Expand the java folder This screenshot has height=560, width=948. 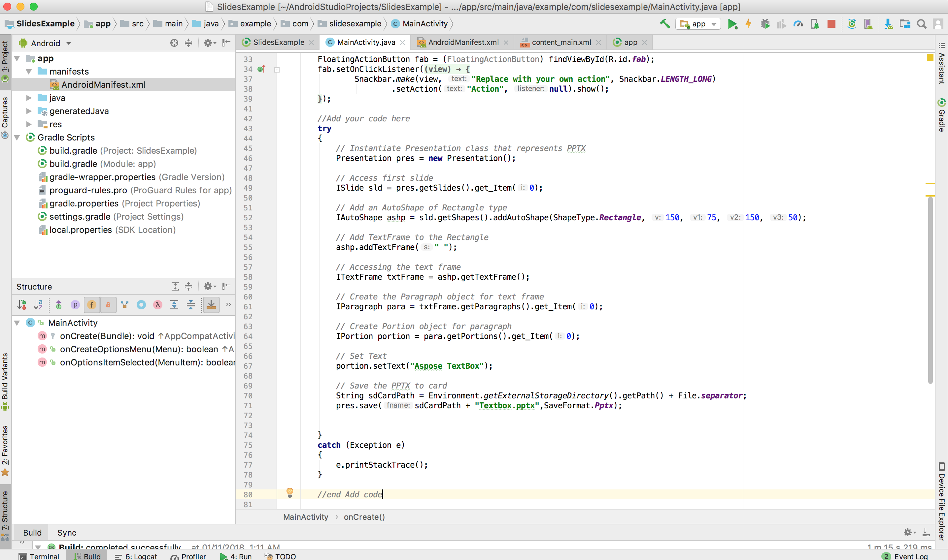[29, 98]
